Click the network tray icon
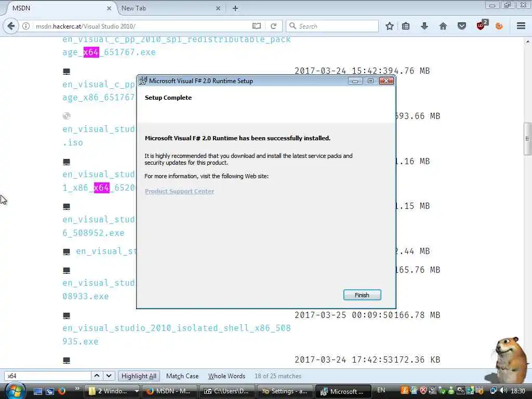 click(494, 391)
